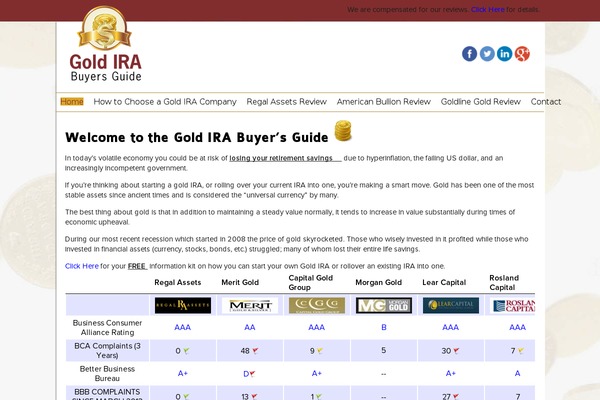This screenshot has width=600, height=400.
Task: Click the red flag beside Merit Gold's D rating
Action: pos(252,374)
